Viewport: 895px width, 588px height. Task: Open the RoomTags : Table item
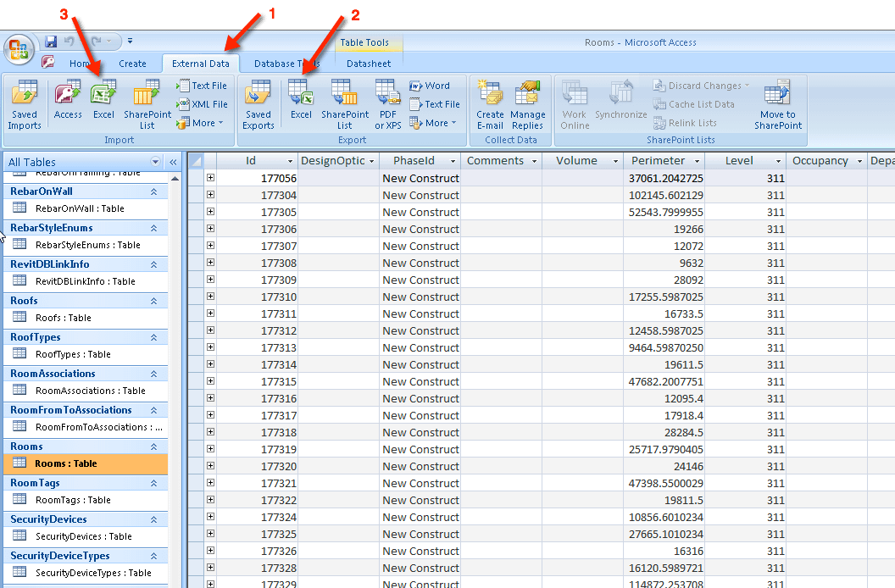coord(86,500)
